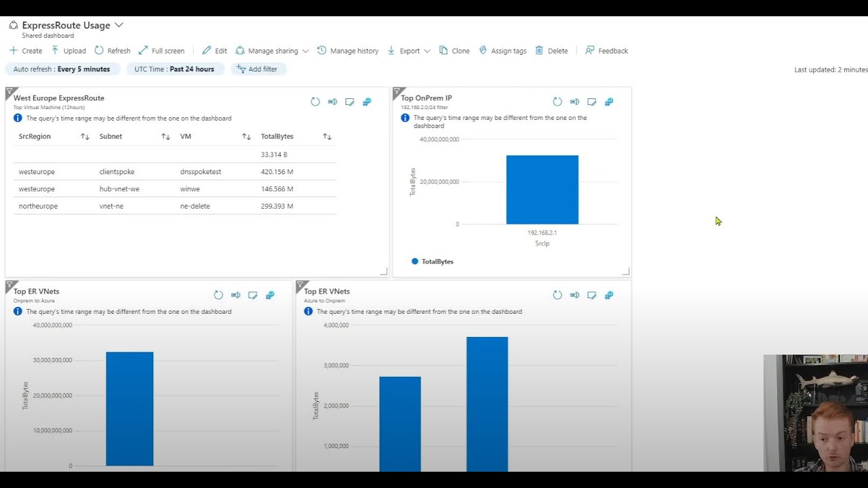Sort the table using TotalBytes sort arrows
The height and width of the screenshot is (488, 868).
coord(327,136)
